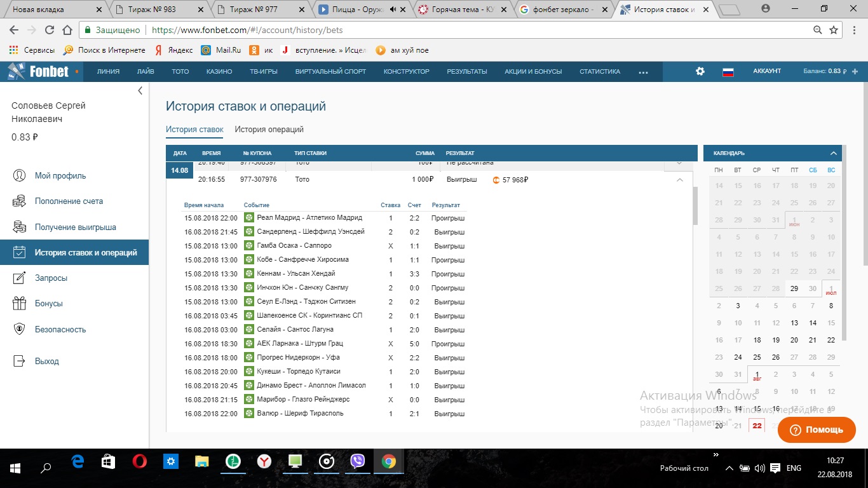Click the Помощь help button
Screen dimensions: 868x488
tap(817, 430)
